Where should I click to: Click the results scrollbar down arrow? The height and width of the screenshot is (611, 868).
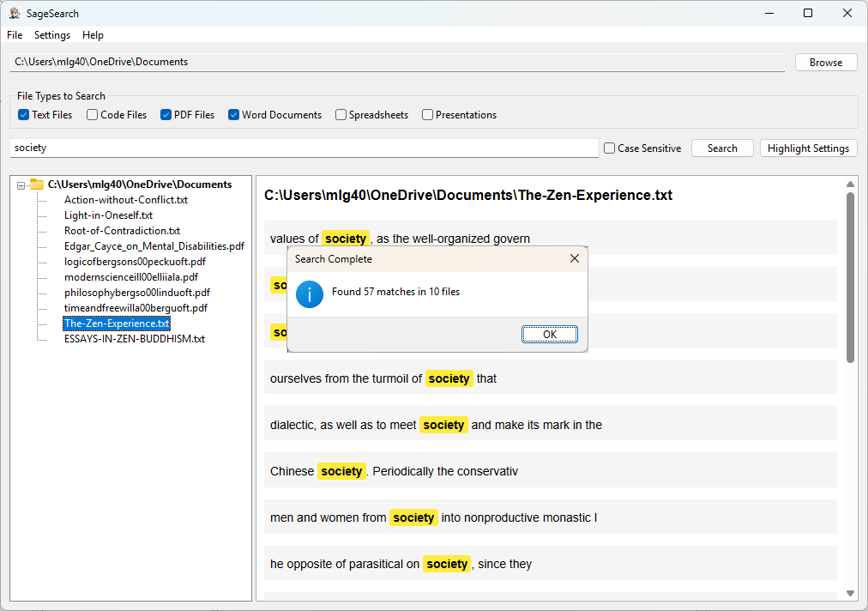coord(850,593)
